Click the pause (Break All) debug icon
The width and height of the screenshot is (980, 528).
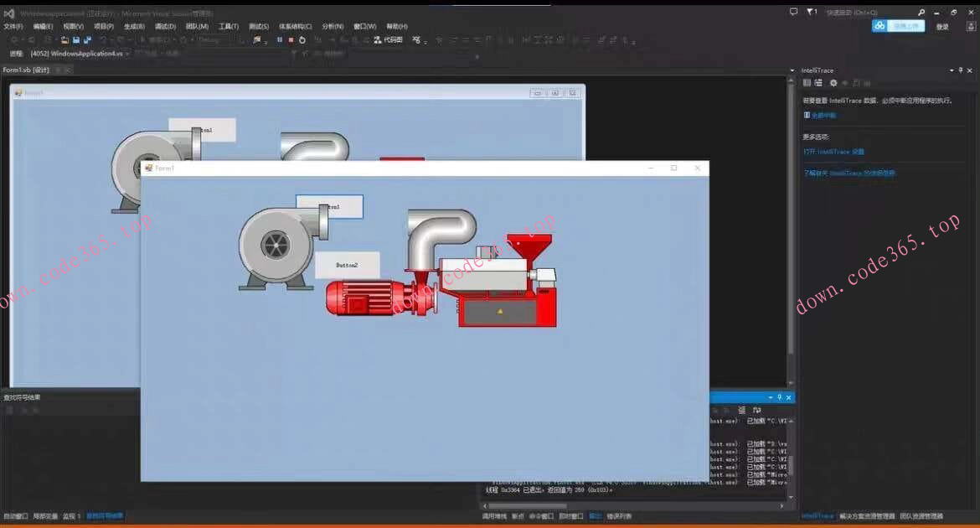(x=280, y=39)
